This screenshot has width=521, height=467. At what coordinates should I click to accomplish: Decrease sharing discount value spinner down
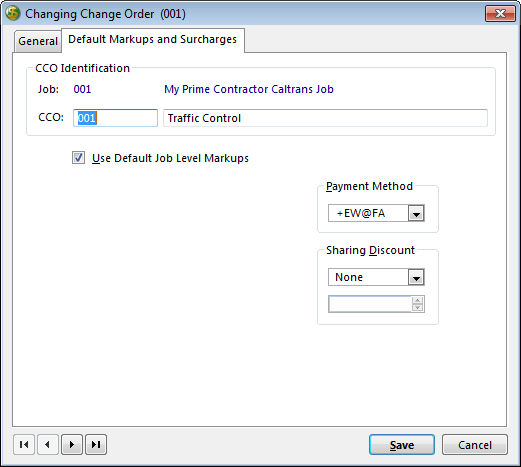pos(417,308)
